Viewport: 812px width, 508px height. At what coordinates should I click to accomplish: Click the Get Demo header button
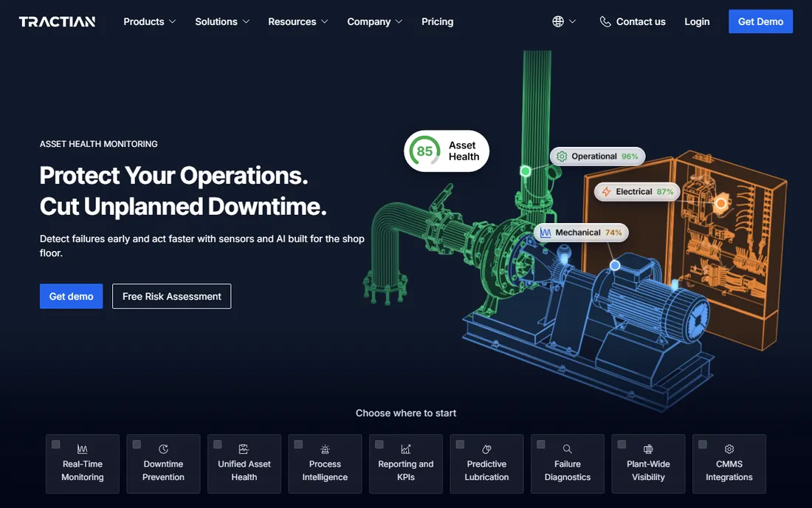pyautogui.click(x=760, y=21)
